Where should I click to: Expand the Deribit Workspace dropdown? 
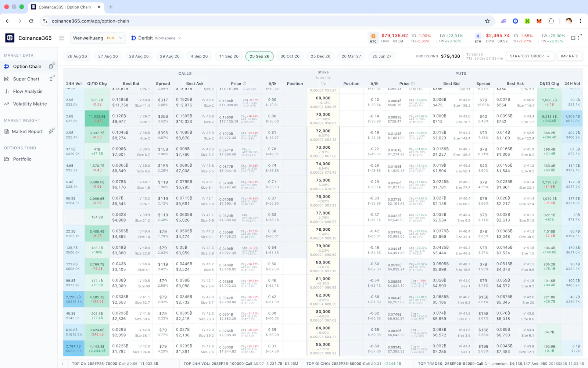point(156,38)
